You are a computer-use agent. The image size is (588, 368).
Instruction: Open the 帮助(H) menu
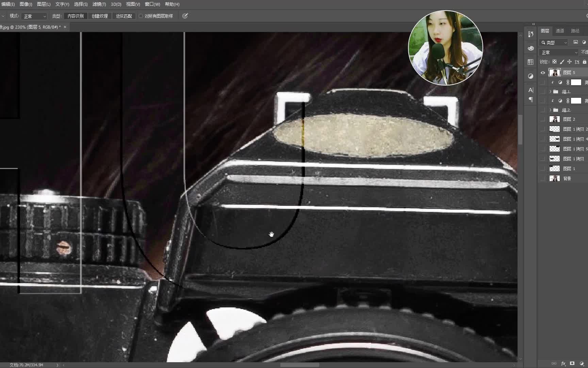tap(172, 4)
